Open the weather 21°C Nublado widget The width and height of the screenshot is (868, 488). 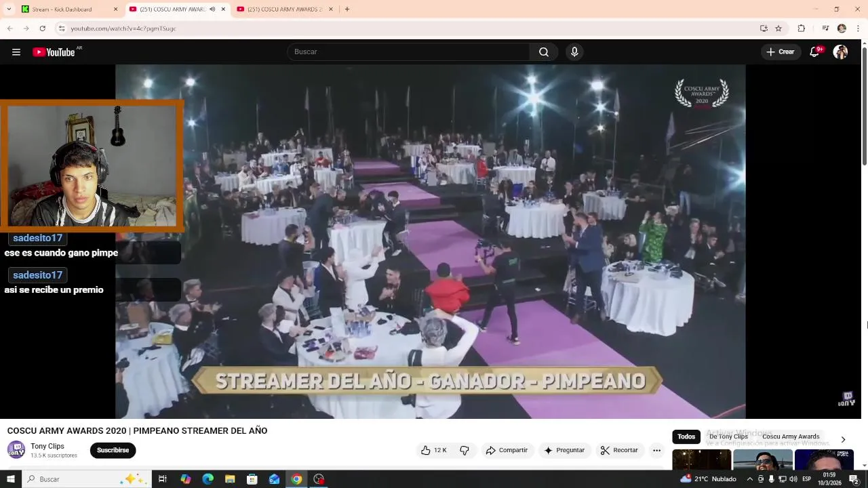tap(709, 479)
